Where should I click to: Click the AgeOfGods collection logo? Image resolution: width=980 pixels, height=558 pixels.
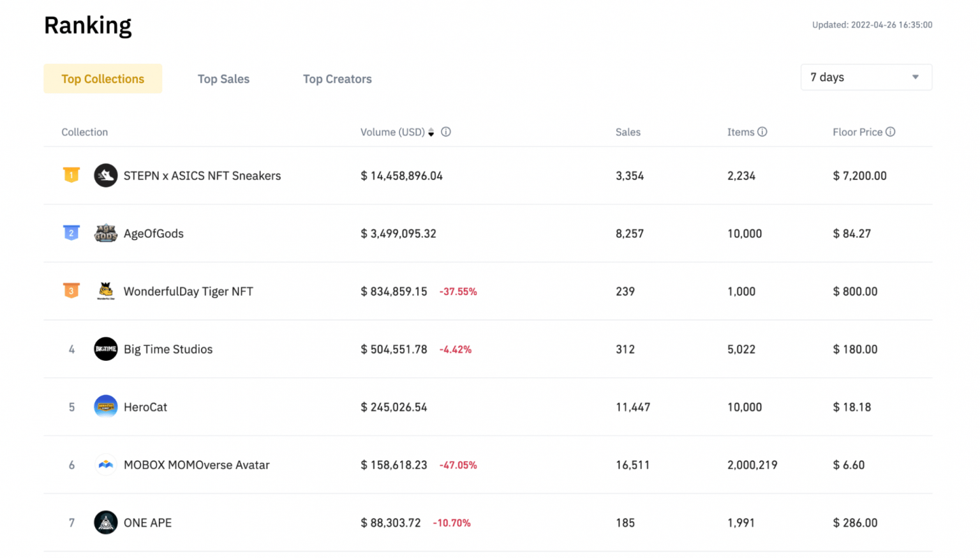coord(106,234)
